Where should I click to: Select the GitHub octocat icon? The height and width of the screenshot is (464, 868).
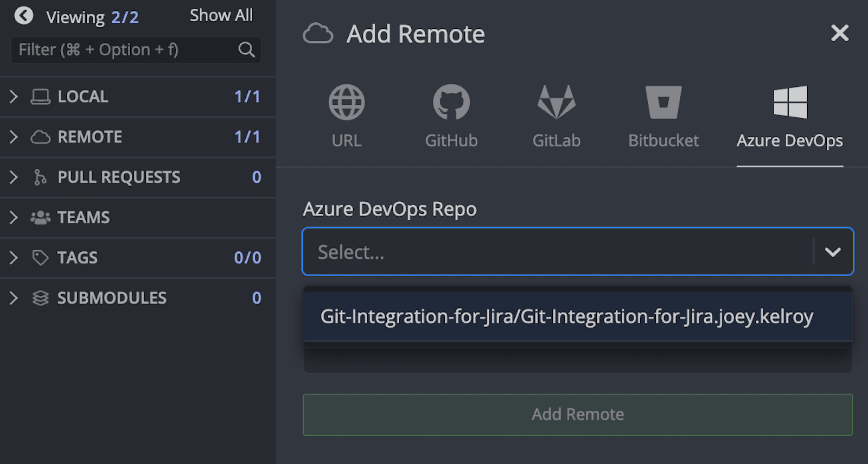coord(451,102)
